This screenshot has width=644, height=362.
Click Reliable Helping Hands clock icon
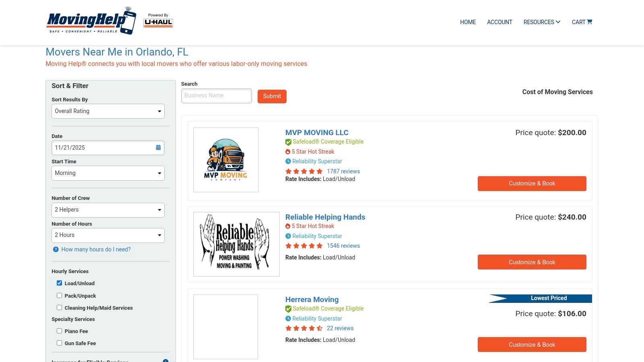point(288,236)
